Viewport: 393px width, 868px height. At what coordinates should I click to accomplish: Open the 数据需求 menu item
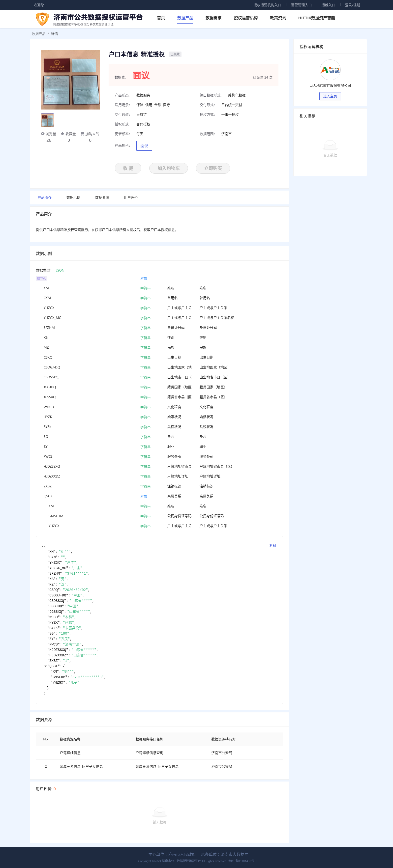click(x=213, y=18)
